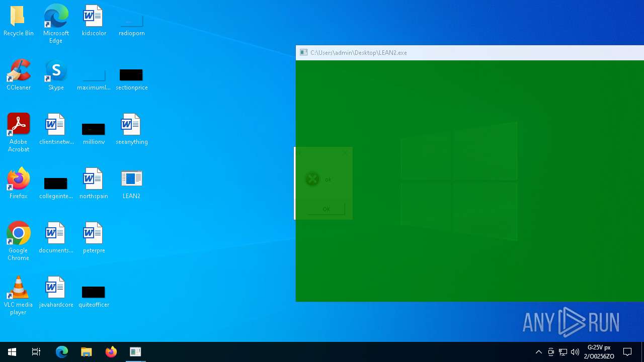644x362 pixels.
Task: Close the small error dialog
Action: 345,153
